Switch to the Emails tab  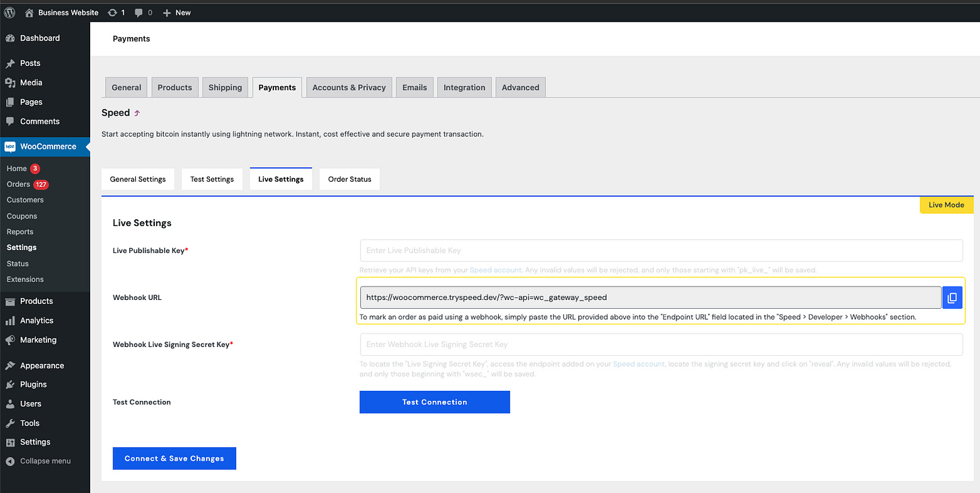coord(415,87)
